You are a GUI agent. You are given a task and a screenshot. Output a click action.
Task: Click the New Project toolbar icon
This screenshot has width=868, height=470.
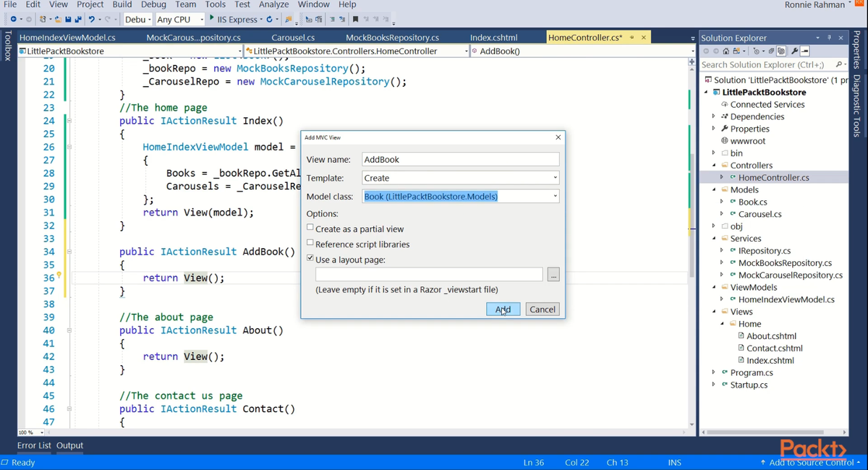(x=43, y=19)
